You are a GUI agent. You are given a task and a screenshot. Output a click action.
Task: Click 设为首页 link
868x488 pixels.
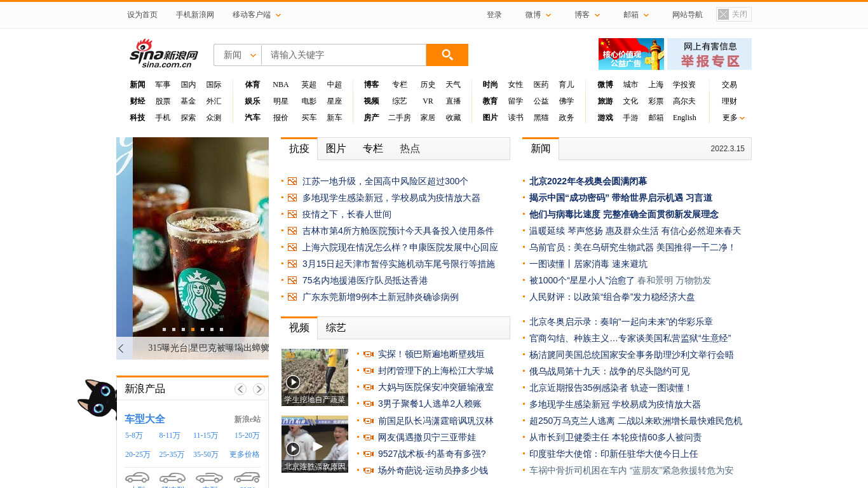pyautogui.click(x=142, y=15)
